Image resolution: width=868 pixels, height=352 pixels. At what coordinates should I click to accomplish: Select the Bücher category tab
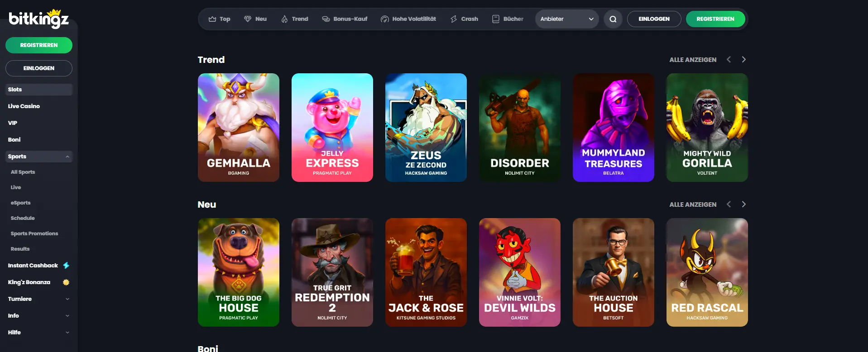pos(508,19)
